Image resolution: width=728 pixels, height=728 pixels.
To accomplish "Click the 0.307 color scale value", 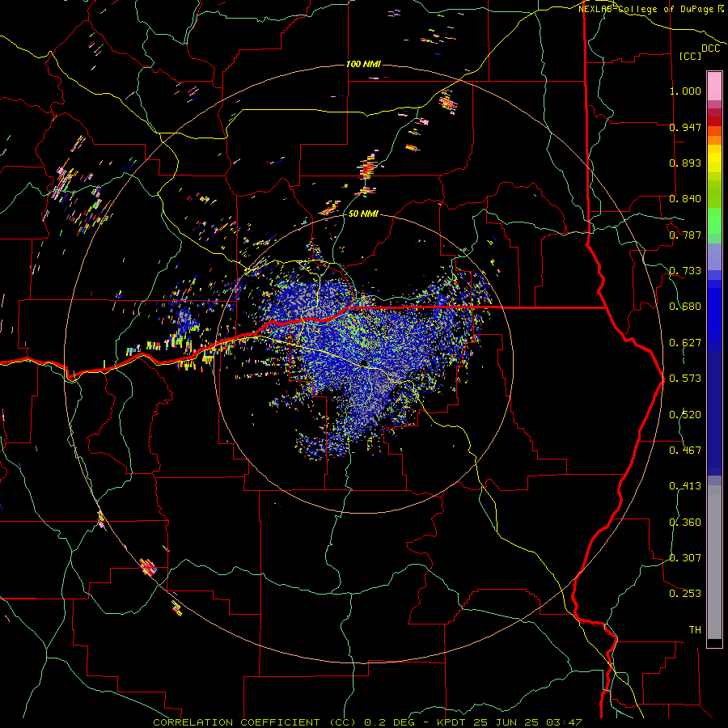I will tap(685, 558).
